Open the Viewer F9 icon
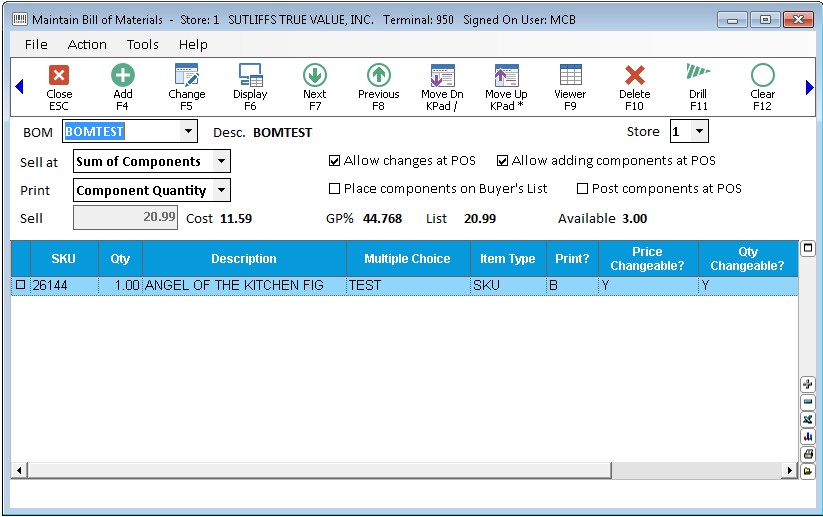823x517 pixels. pos(570,76)
